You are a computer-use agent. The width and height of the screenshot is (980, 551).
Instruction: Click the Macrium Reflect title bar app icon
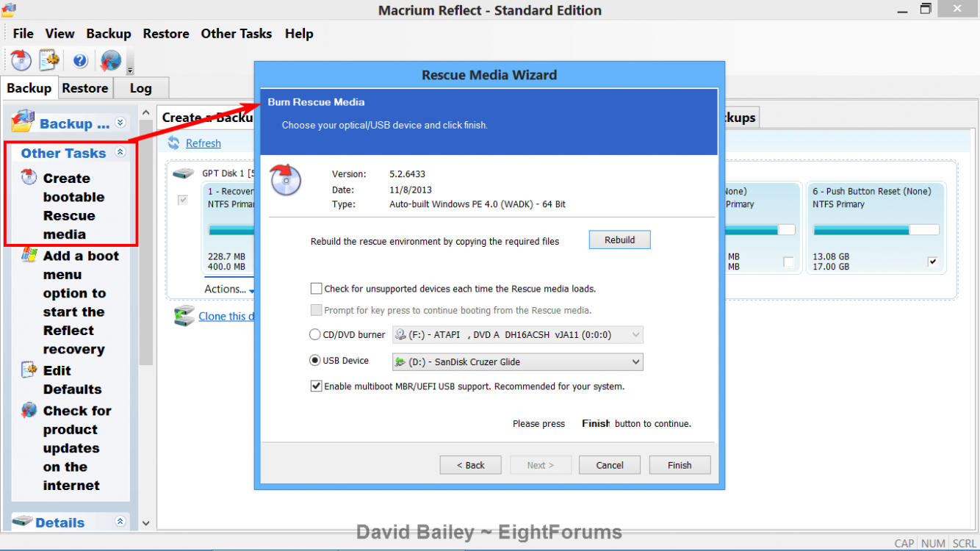(10, 10)
